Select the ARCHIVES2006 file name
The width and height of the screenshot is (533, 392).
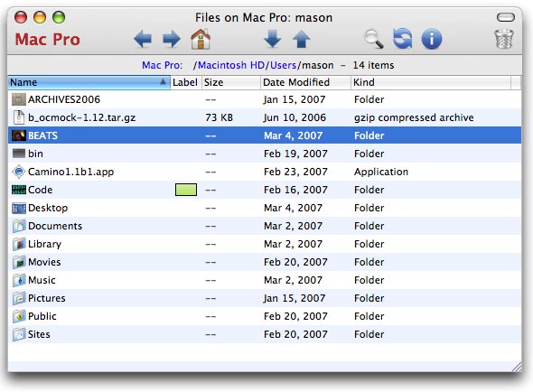pos(64,99)
